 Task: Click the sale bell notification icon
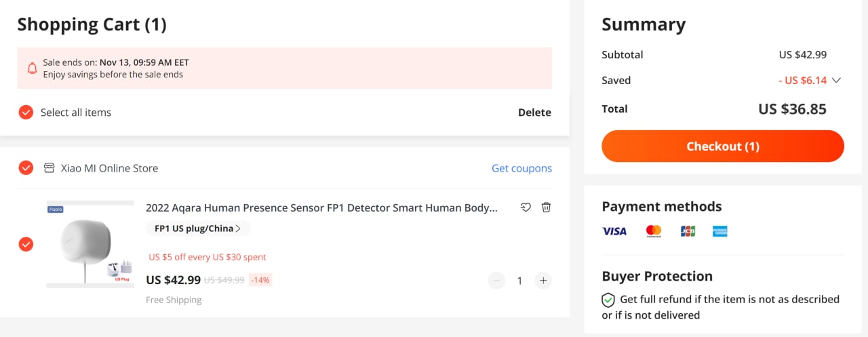click(32, 68)
